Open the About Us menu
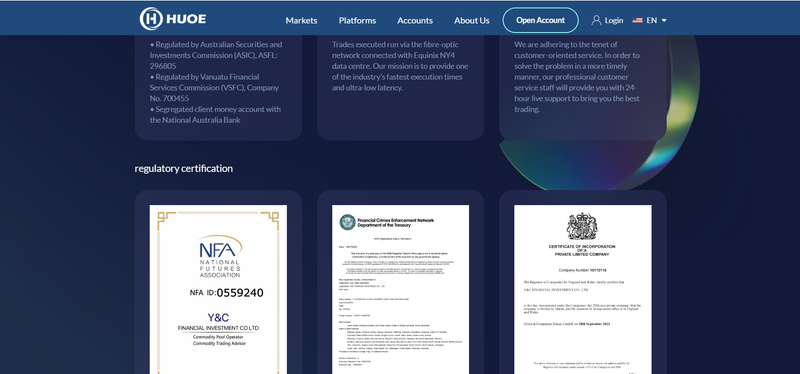 471,20
